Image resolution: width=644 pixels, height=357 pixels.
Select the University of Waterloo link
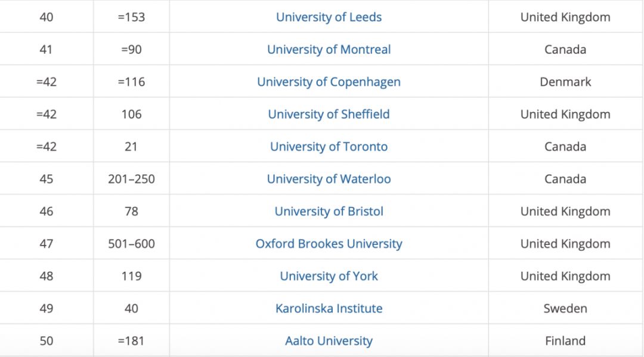(x=329, y=179)
